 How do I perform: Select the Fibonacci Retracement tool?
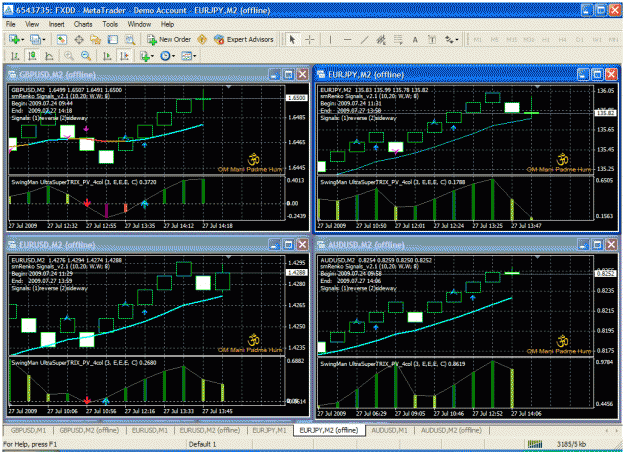(398, 39)
